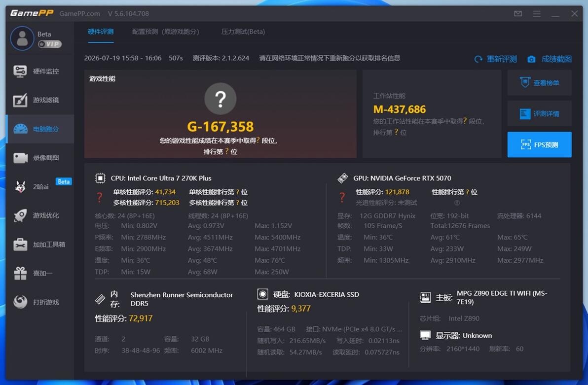Click the Shenzhen Runner Semiconductor DDR5 text

[182, 299]
